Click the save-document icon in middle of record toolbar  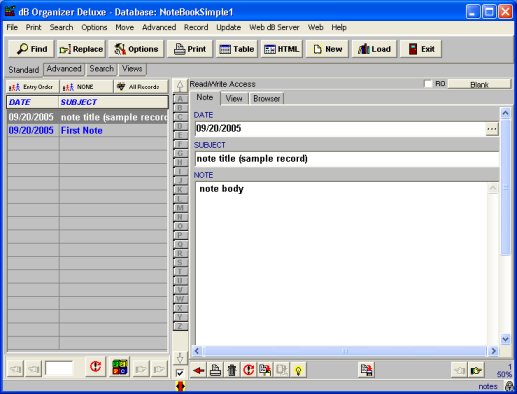tap(366, 370)
